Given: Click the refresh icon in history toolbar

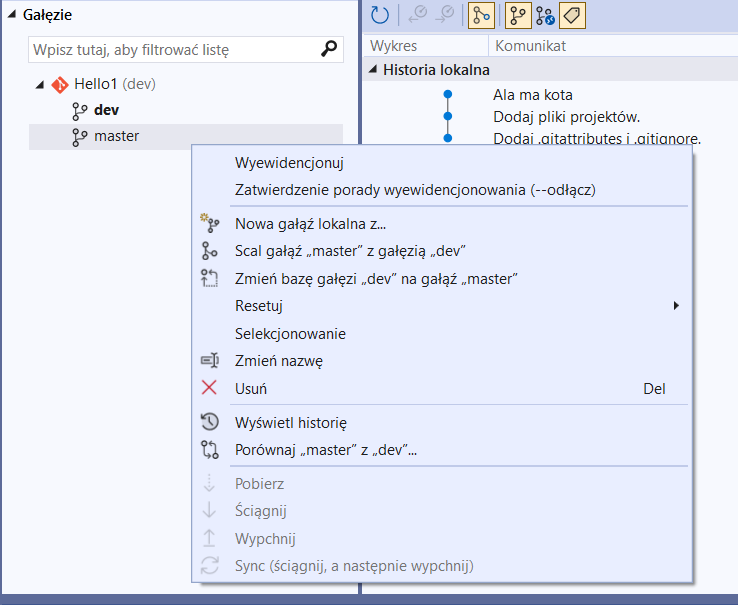Looking at the screenshot, I should click(380, 15).
